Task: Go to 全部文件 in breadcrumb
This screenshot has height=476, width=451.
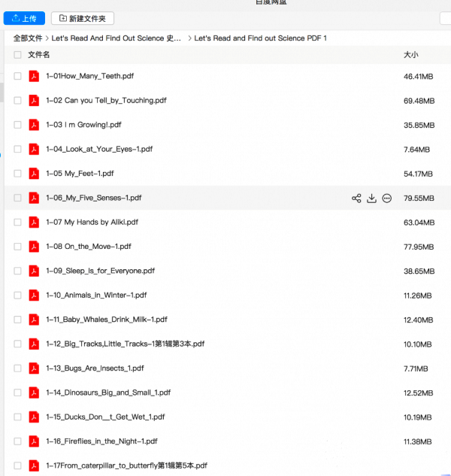Action: 28,38
